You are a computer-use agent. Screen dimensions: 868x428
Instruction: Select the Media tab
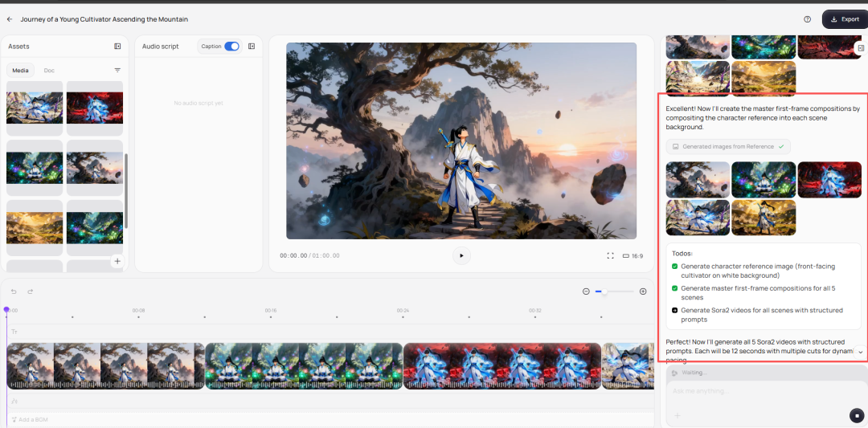click(x=20, y=71)
